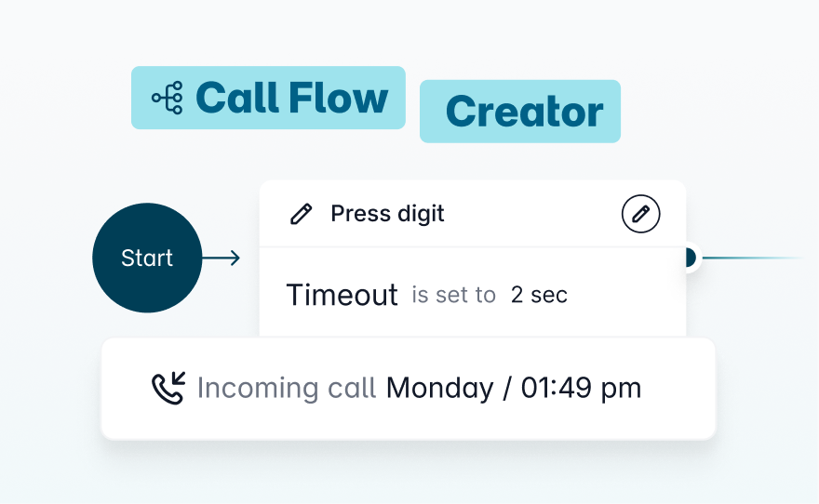Click the pencil icon beside Press digit
This screenshot has height=504, width=819.
[301, 215]
